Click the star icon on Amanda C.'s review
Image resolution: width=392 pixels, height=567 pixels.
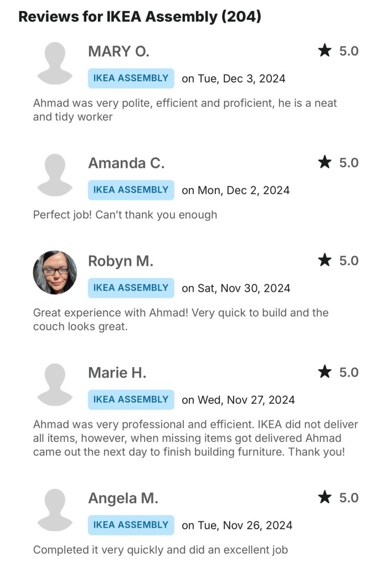click(324, 162)
